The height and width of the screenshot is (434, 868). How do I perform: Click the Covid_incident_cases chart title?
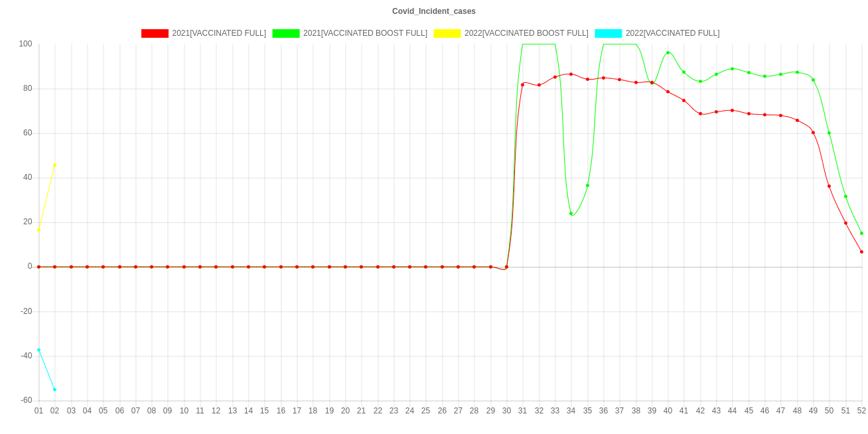click(x=434, y=11)
